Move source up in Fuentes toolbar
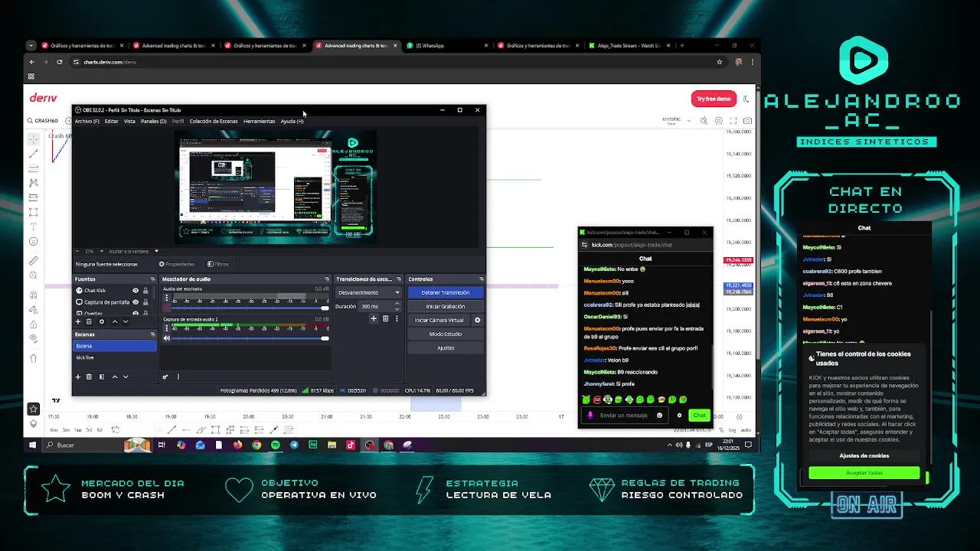Image resolution: width=980 pixels, height=551 pixels. 115,321
